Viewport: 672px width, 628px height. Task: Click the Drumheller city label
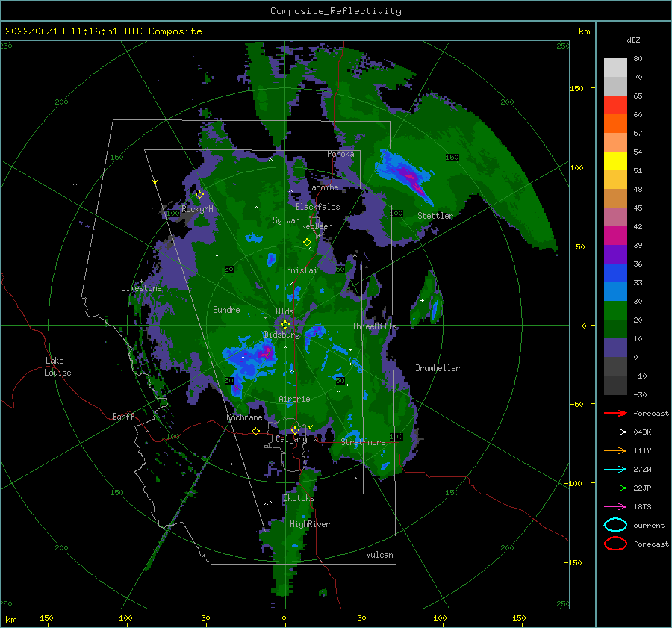pyautogui.click(x=438, y=368)
